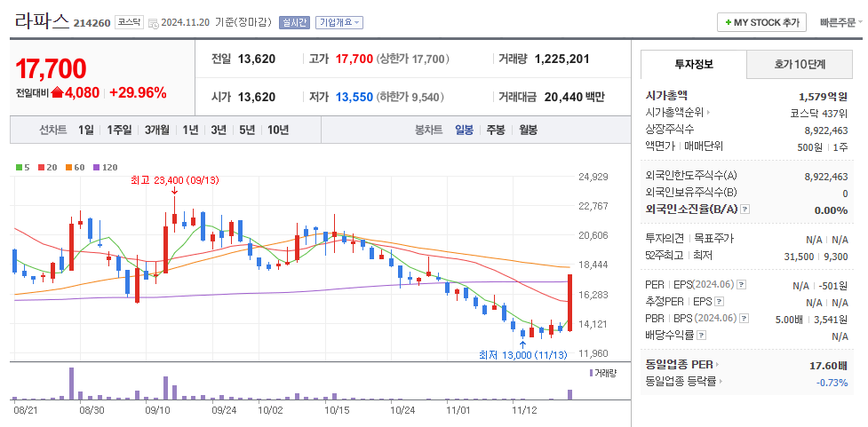The image size is (868, 427).
Task: Click 거래량 value 1,225,201
Action: click(561, 59)
